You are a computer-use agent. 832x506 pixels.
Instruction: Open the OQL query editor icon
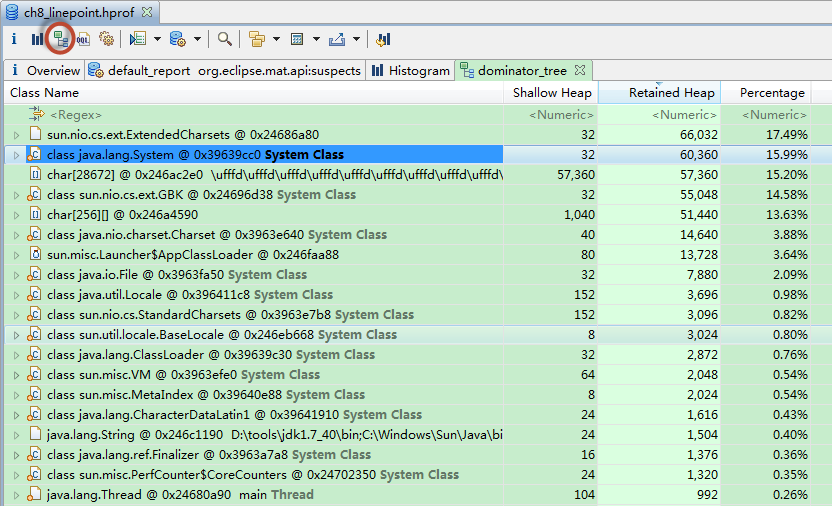coord(83,39)
